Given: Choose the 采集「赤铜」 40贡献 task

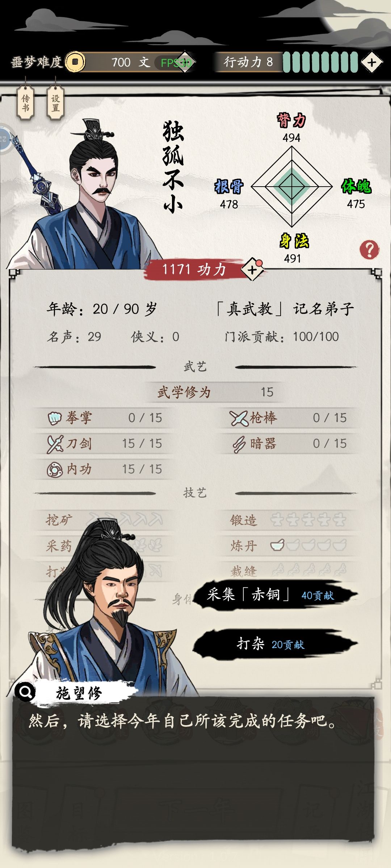Looking at the screenshot, I should (275, 595).
